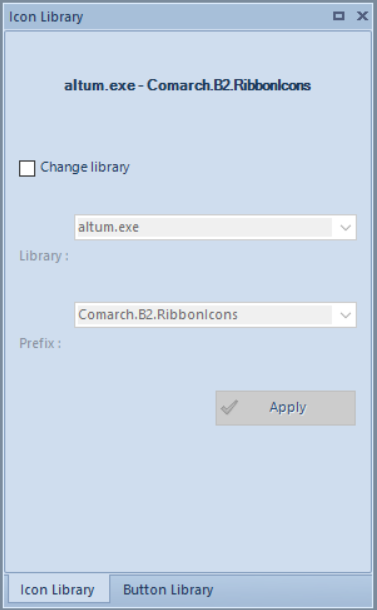Click the 'Library :' field label
This screenshot has width=377, height=610.
pos(44,256)
